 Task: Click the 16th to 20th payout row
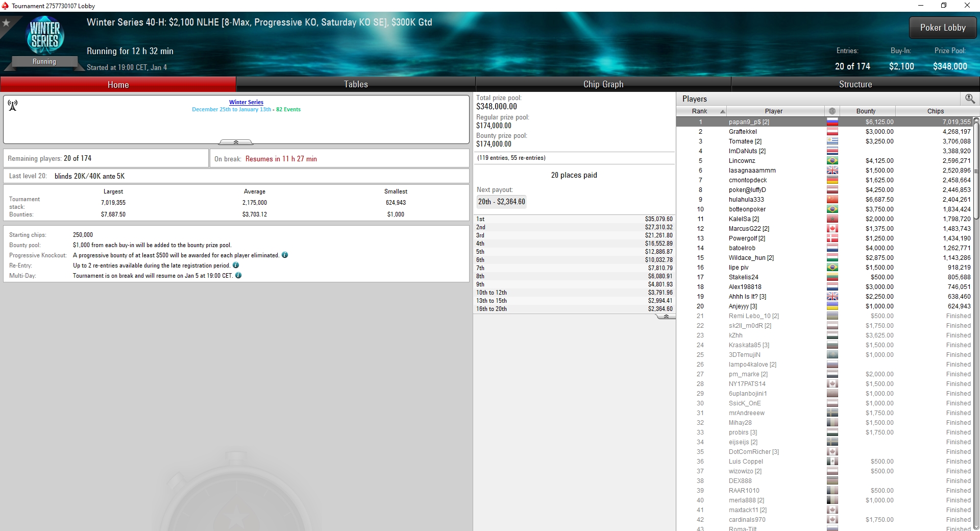tap(574, 309)
